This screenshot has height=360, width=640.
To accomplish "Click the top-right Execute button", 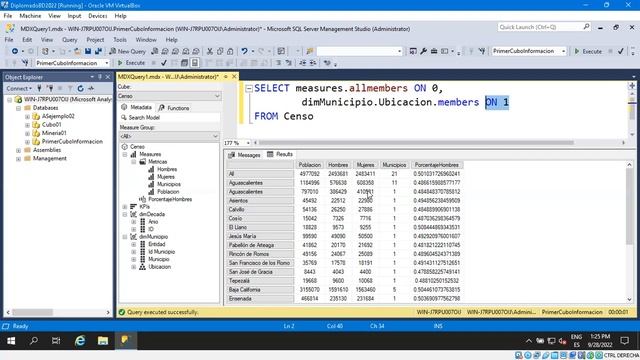I will pyautogui.click(x=588, y=51).
